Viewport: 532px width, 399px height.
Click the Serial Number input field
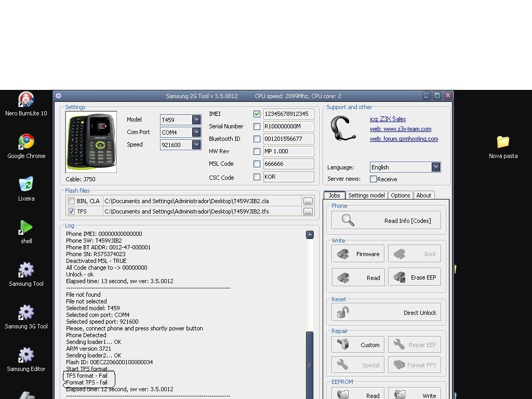pyautogui.click(x=289, y=127)
